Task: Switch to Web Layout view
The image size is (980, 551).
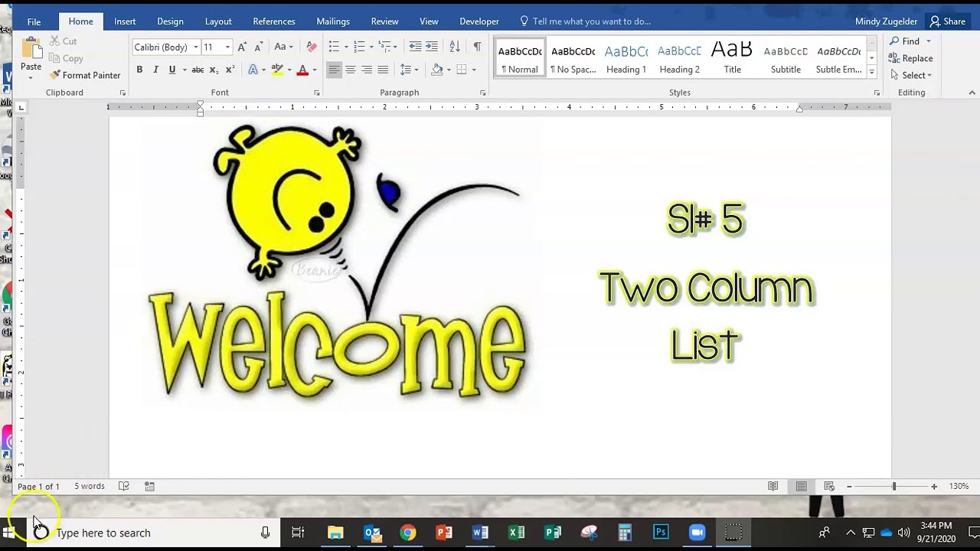Action: [829, 487]
